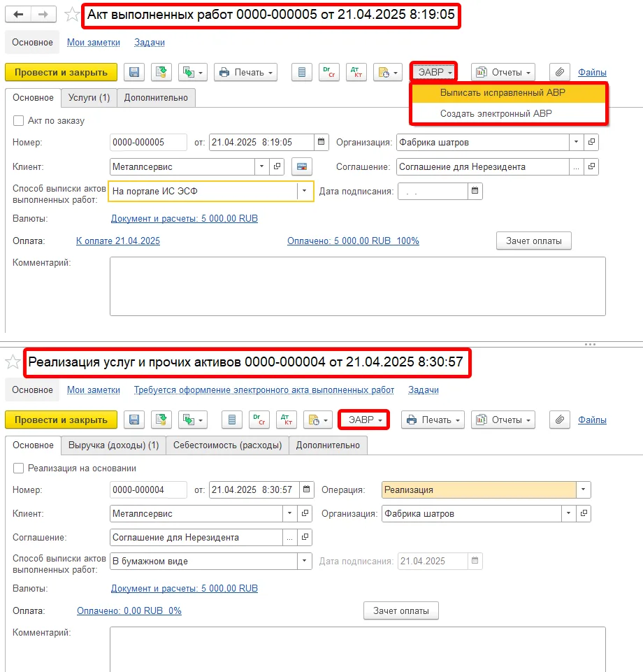Switch to the Услуги (1) tab
Screen dimensions: 643x672
tap(89, 98)
